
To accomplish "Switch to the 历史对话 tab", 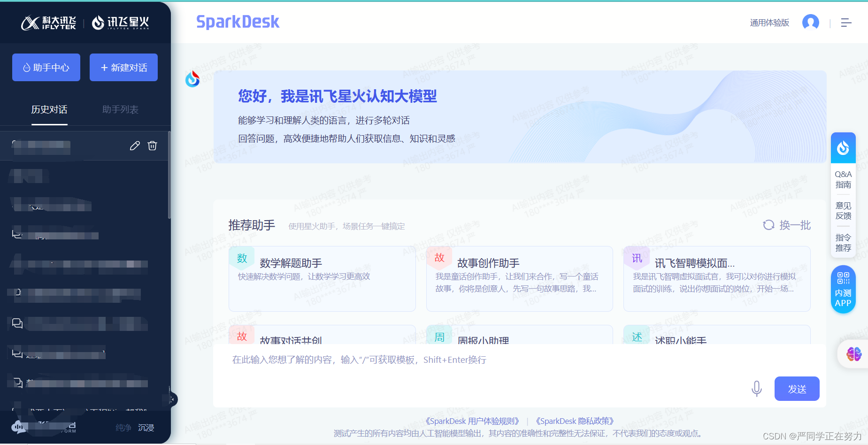I will 49,110.
